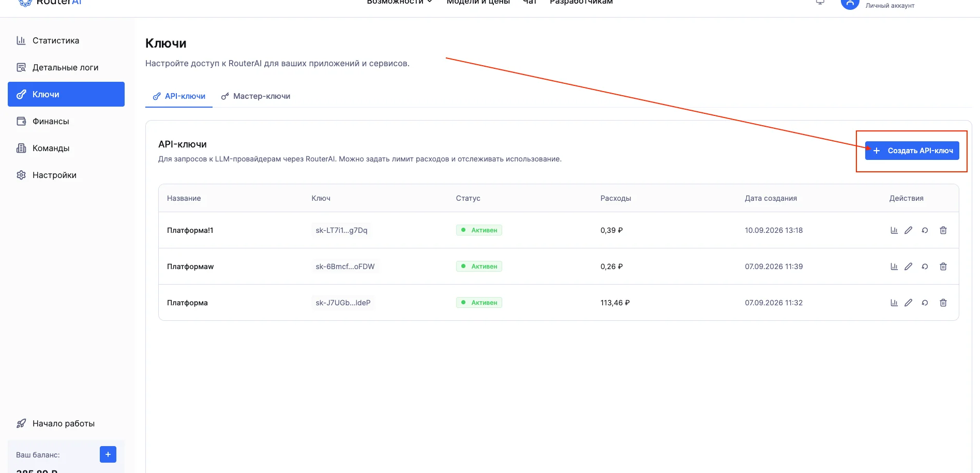The width and height of the screenshot is (980, 473).
Task: Expand the Возможности dropdown menu
Action: point(399,2)
